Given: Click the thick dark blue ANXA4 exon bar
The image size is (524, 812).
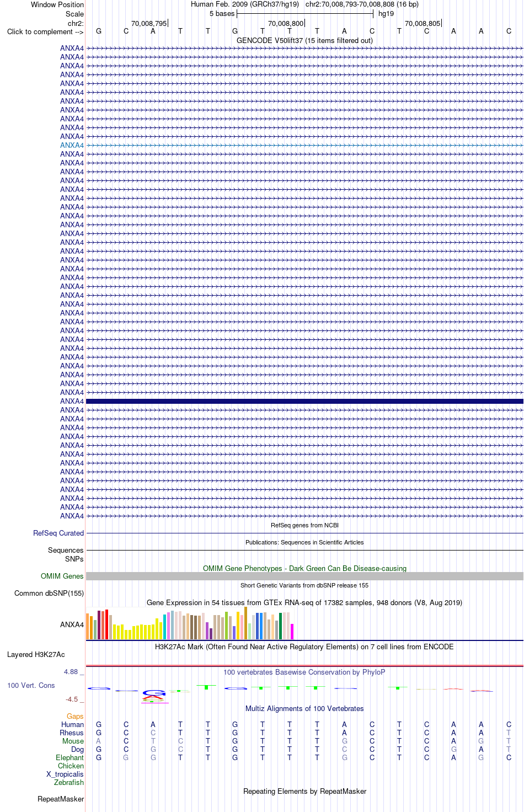Looking at the screenshot, I should tap(304, 401).
